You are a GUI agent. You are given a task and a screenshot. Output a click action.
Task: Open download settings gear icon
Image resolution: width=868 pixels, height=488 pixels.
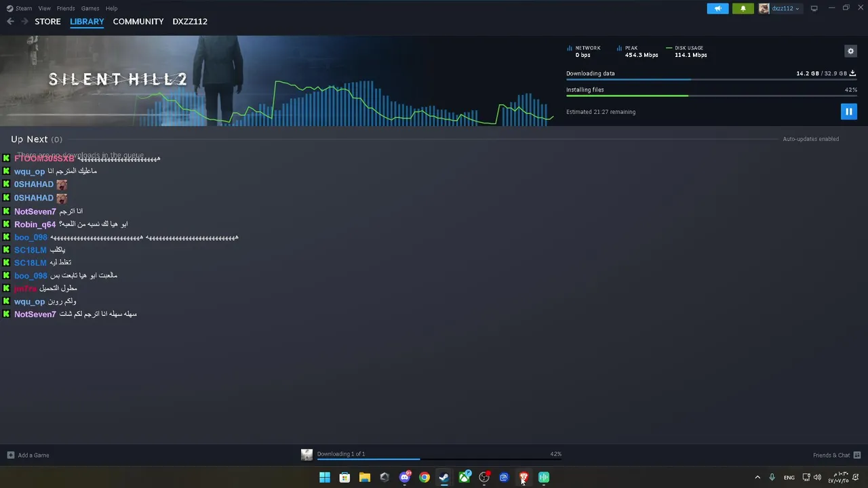[x=850, y=52]
